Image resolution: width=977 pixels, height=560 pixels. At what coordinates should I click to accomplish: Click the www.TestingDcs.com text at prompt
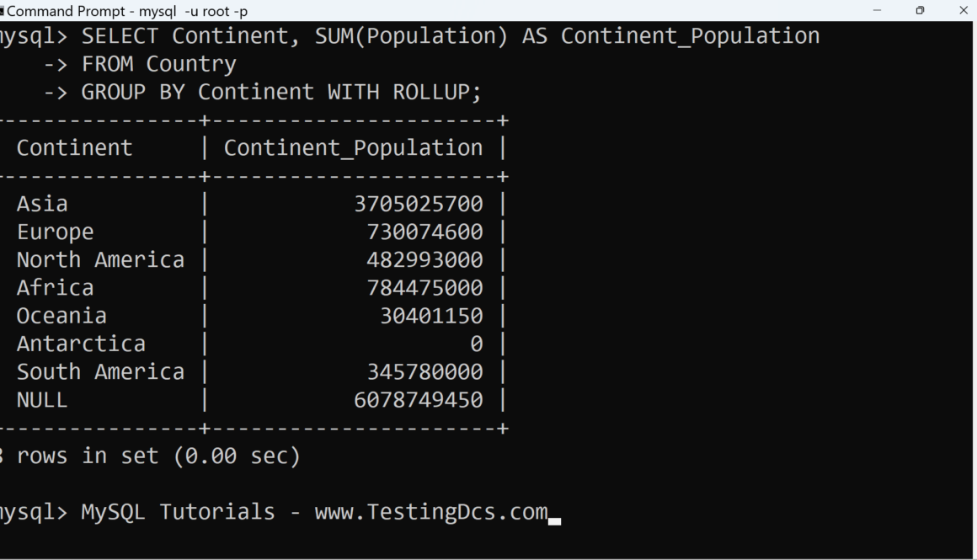coord(430,512)
